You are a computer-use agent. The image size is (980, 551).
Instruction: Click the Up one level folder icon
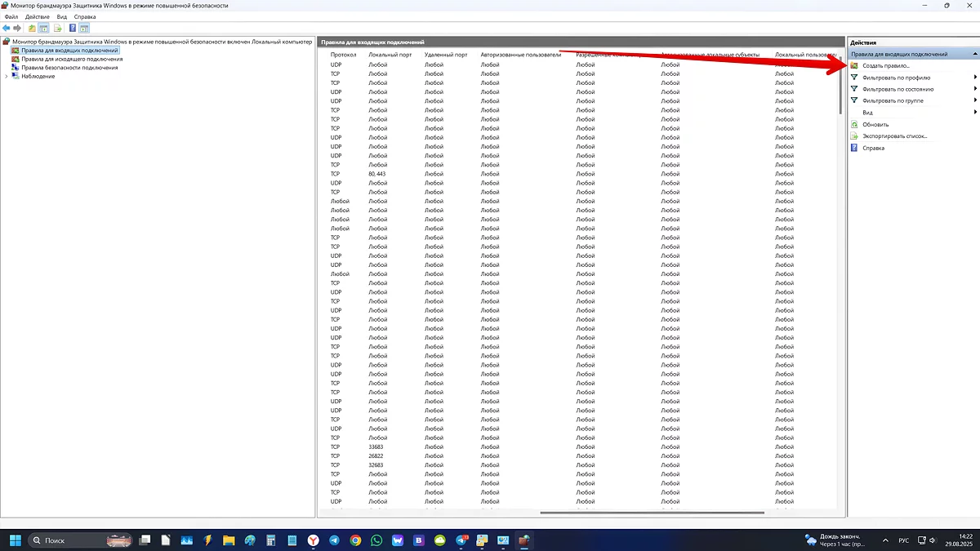point(32,28)
